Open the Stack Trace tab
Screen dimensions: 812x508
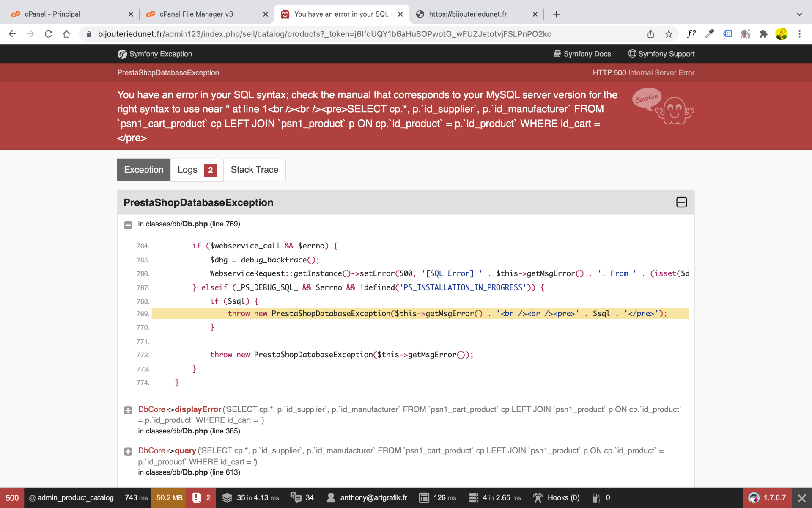tap(254, 170)
